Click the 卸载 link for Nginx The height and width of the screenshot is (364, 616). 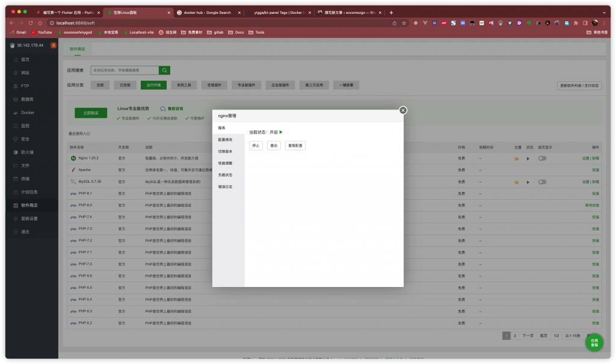click(596, 158)
